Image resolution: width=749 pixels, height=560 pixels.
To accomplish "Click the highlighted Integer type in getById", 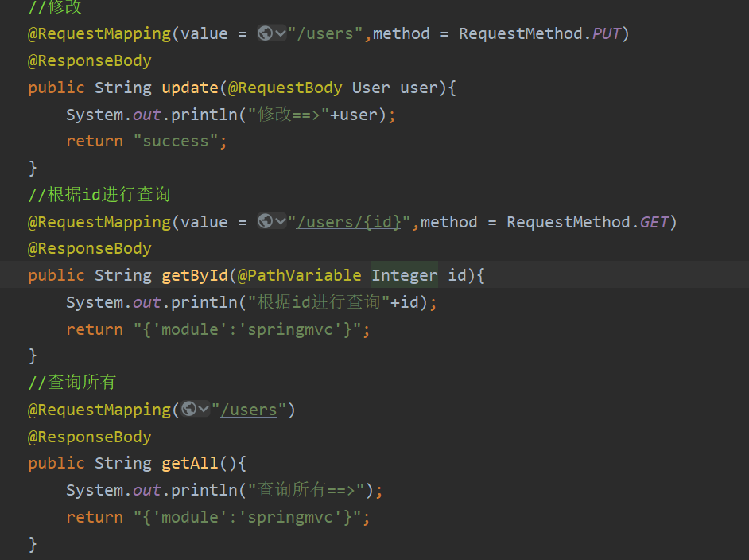I will [x=405, y=275].
